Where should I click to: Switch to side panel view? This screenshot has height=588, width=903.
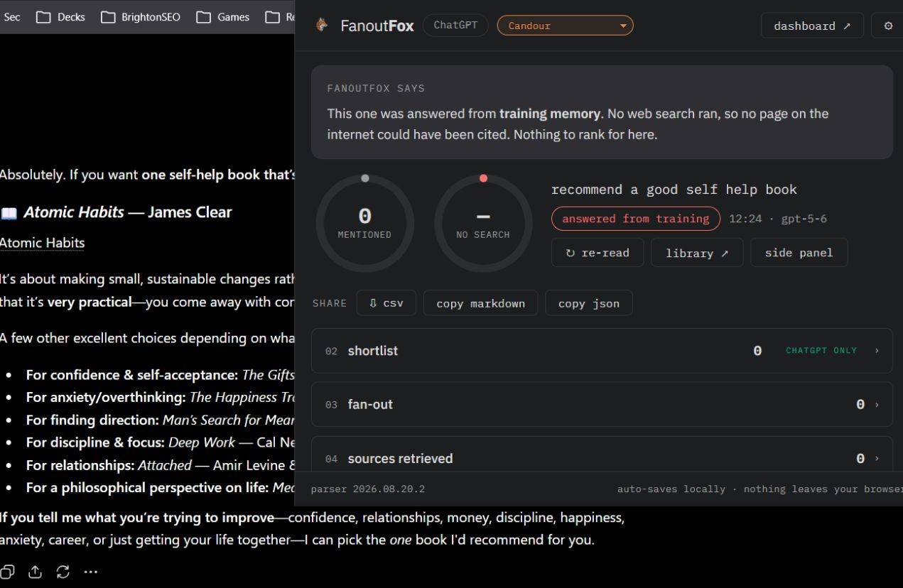(x=799, y=252)
